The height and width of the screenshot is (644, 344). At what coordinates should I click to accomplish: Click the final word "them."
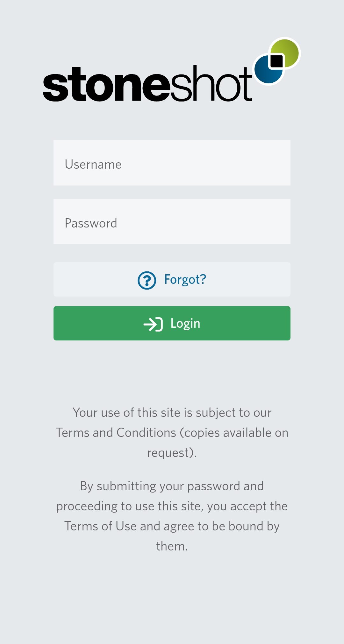pyautogui.click(x=172, y=546)
